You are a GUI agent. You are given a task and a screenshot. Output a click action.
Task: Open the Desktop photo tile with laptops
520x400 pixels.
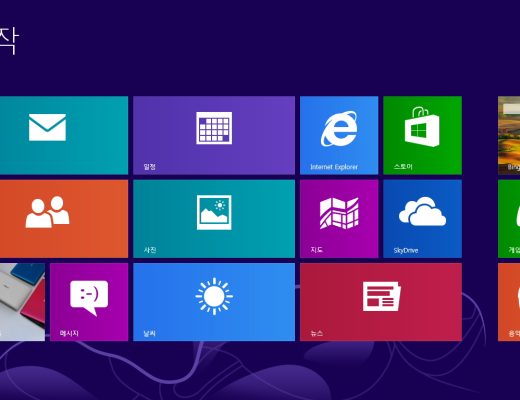tap(22, 302)
